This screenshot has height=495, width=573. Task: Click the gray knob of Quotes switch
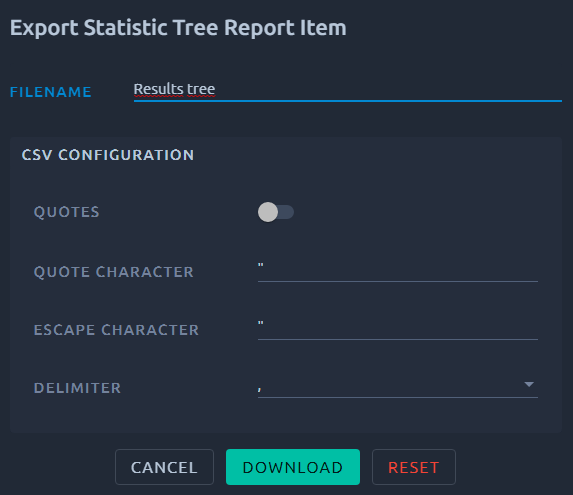268,212
